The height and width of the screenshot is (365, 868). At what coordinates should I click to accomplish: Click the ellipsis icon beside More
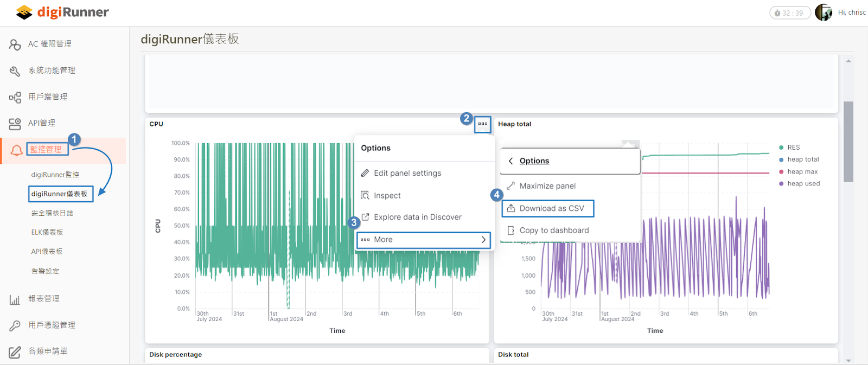(365, 240)
